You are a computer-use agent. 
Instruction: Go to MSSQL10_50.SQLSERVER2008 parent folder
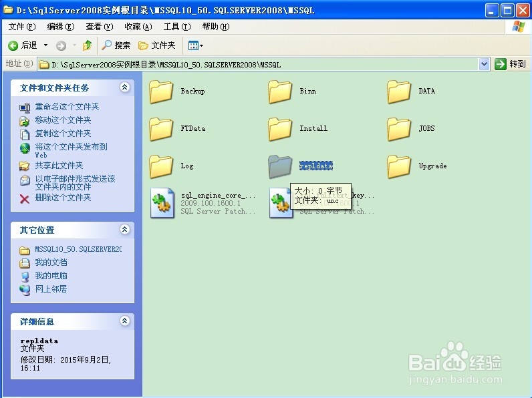[78, 250]
